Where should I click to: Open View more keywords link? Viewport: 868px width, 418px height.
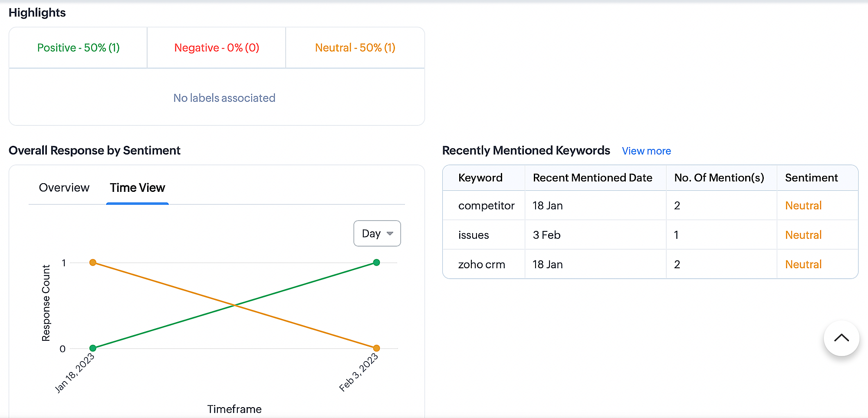(646, 151)
